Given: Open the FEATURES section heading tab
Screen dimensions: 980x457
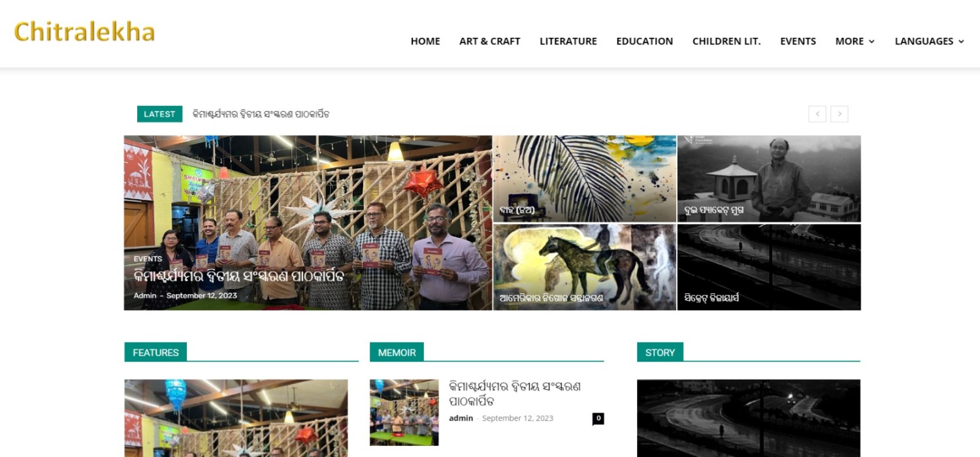Looking at the screenshot, I should click(x=155, y=352).
